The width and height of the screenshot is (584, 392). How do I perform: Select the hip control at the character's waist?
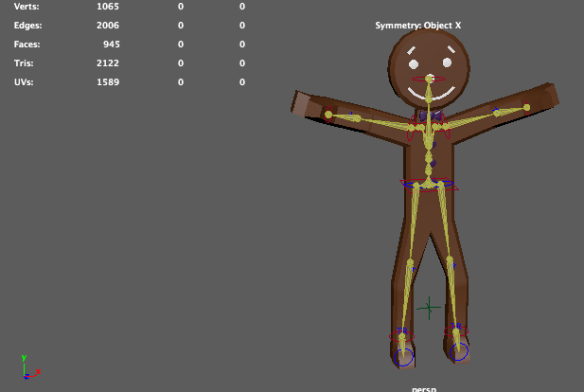430,184
